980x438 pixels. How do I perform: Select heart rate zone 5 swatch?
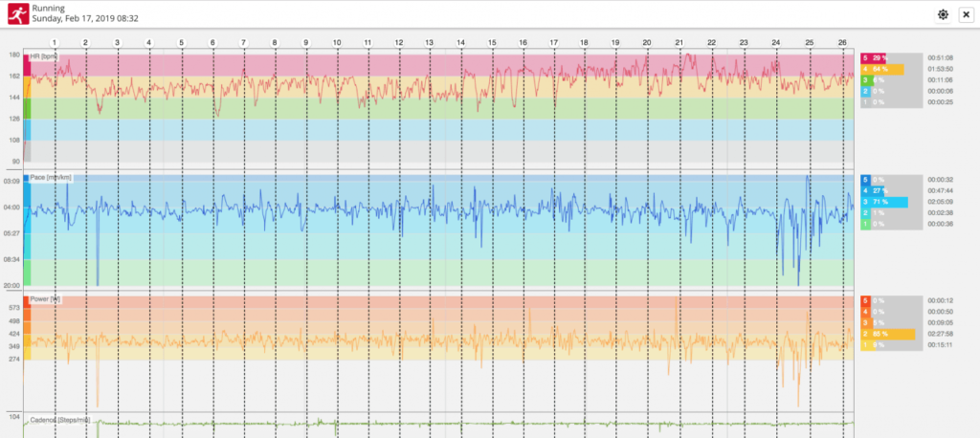pos(865,58)
